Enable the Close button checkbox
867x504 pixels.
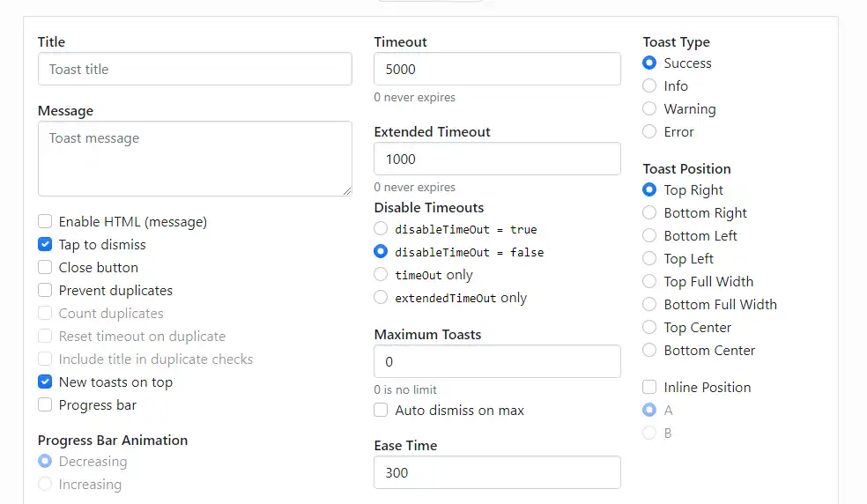(45, 268)
